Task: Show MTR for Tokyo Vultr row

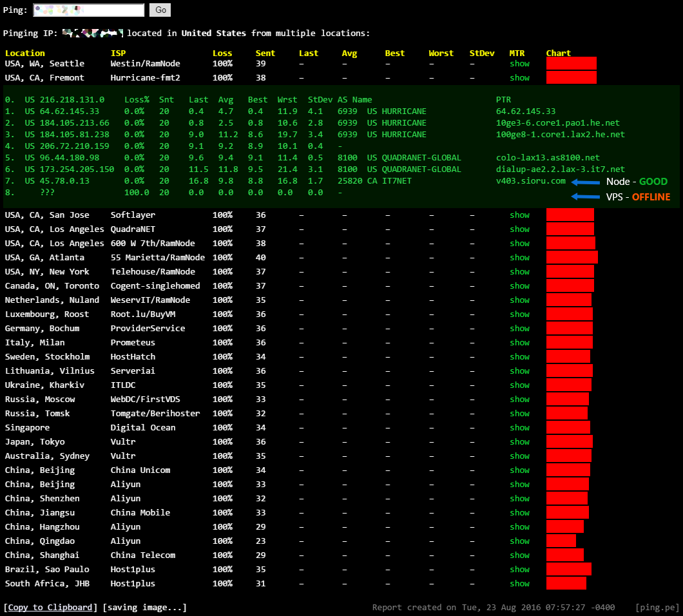Action: point(519,442)
